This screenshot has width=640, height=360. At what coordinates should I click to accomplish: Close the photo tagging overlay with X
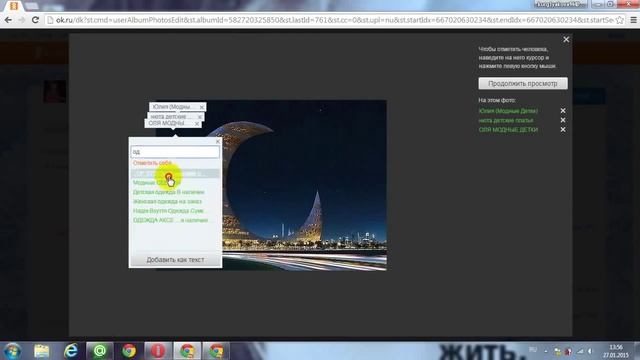[x=566, y=40]
